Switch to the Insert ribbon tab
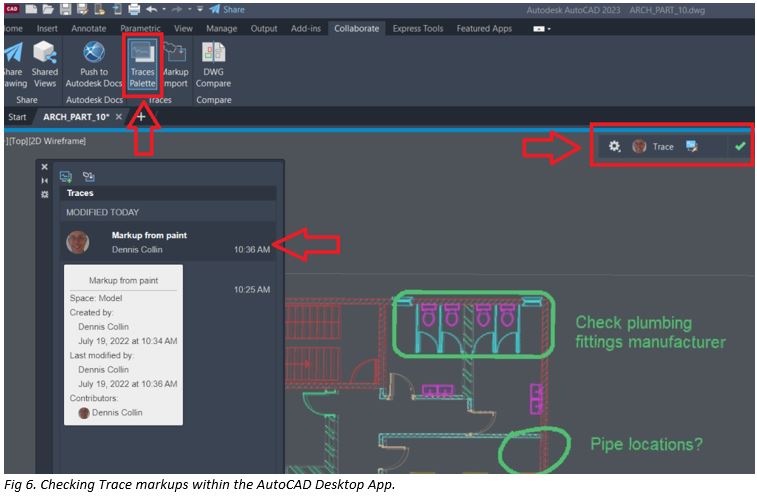The width and height of the screenshot is (757, 498). tap(47, 28)
